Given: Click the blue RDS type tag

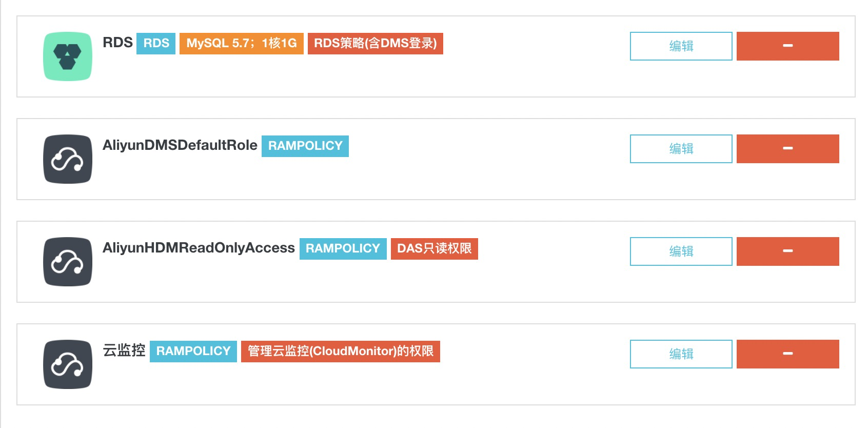Looking at the screenshot, I should coord(156,43).
